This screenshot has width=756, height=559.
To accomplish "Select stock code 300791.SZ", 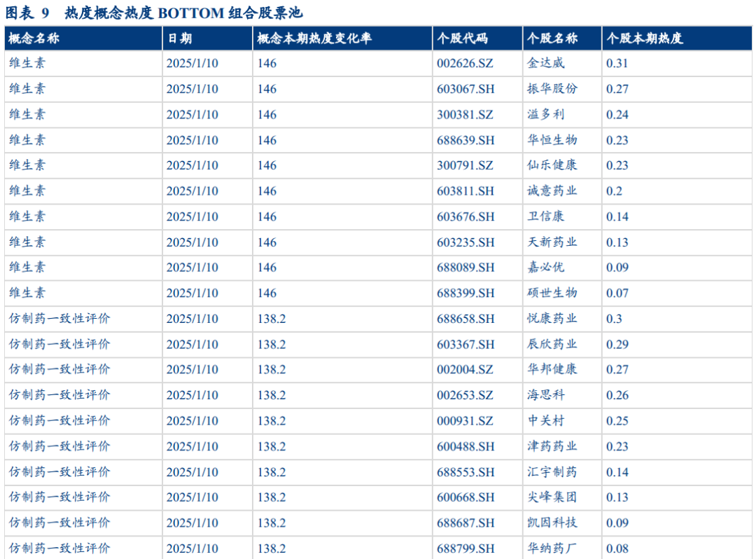I will coord(465,165).
